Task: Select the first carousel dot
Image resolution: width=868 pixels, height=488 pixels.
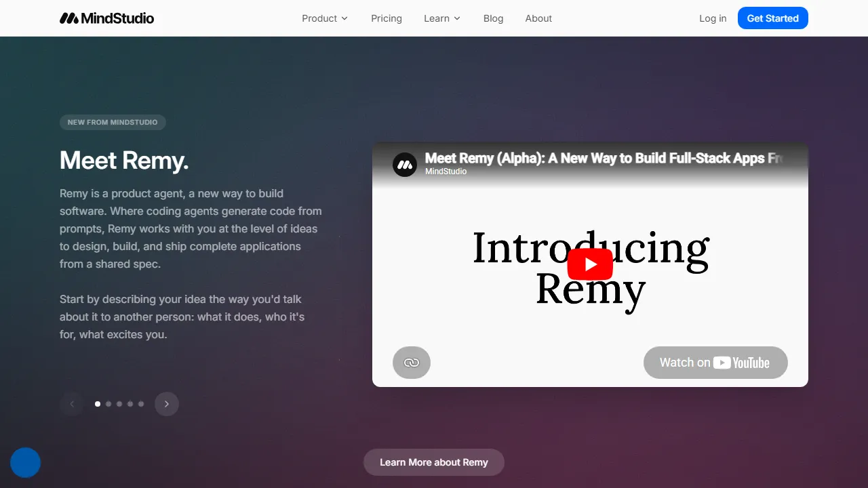Action: tap(98, 404)
